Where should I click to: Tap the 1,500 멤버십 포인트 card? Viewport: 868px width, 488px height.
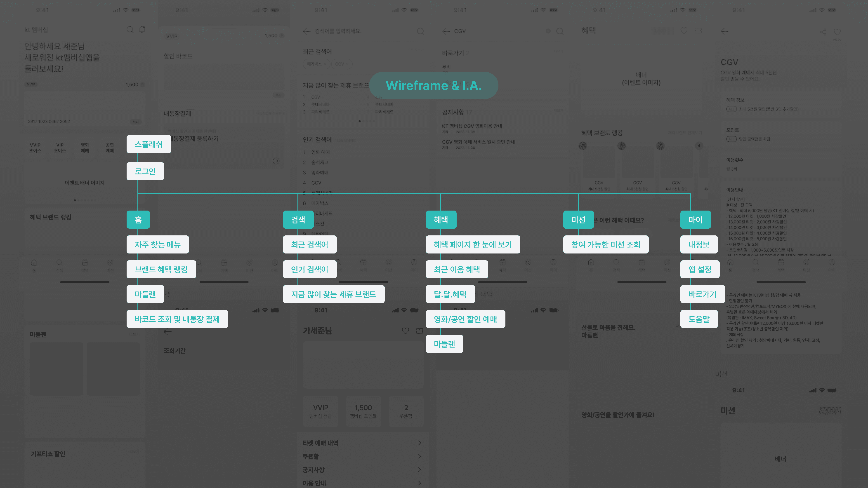(363, 412)
